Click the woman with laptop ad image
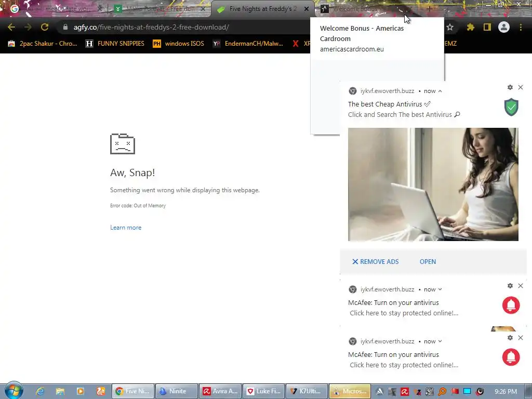532x399 pixels. tap(433, 184)
